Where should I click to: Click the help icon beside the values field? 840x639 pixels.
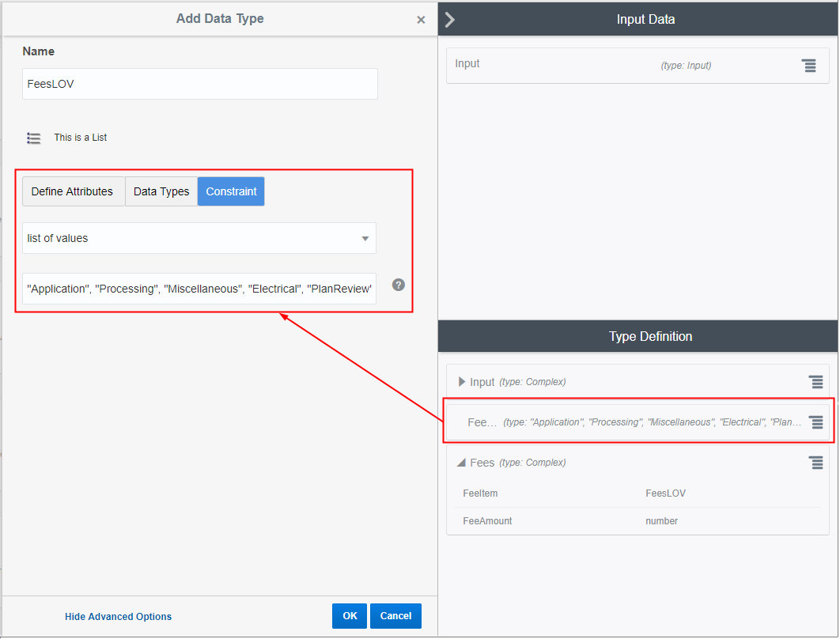pyautogui.click(x=398, y=285)
